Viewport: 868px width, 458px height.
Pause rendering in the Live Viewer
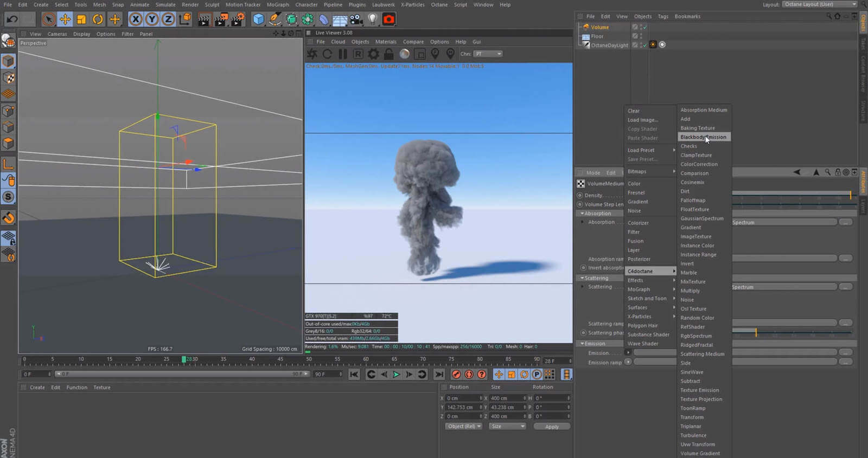(x=343, y=54)
